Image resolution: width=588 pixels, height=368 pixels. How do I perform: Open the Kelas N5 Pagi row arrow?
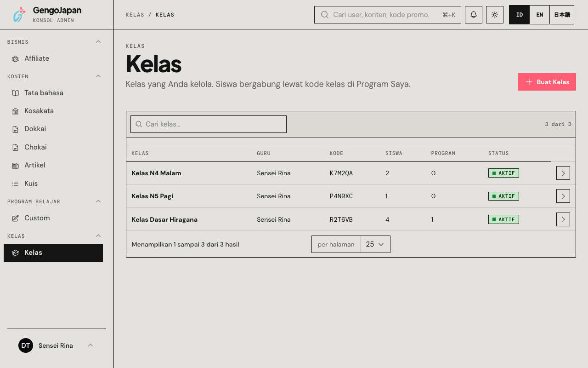[x=563, y=196]
